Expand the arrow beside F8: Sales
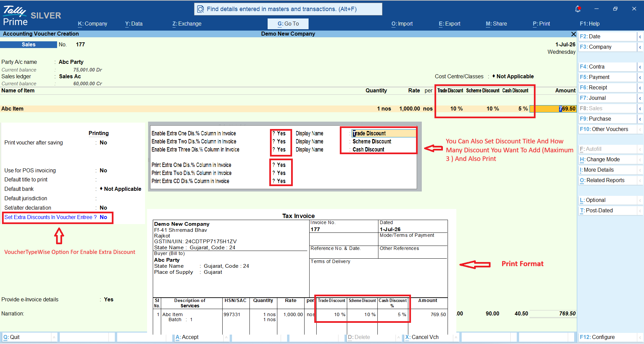Image resolution: width=644 pixels, height=344 pixels. (x=640, y=109)
